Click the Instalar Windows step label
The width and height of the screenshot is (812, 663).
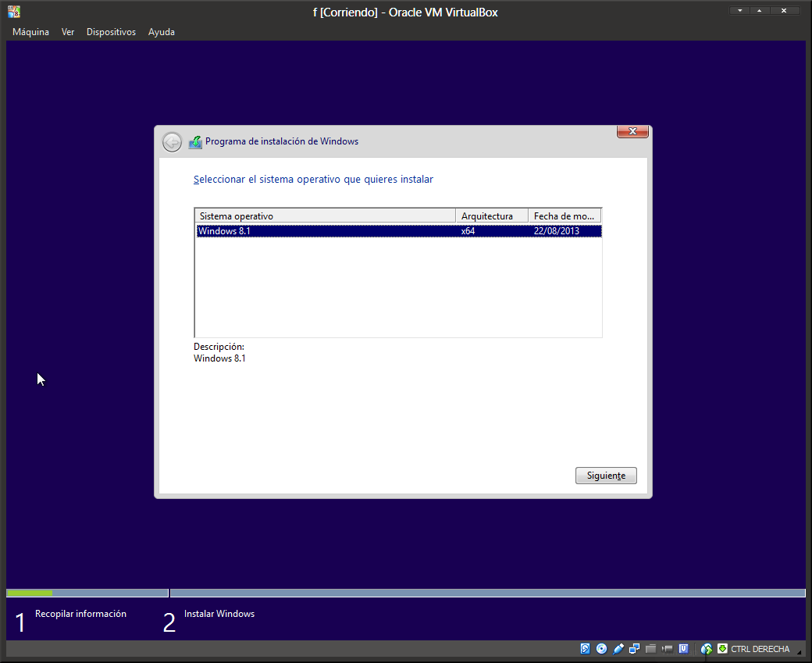(x=219, y=614)
